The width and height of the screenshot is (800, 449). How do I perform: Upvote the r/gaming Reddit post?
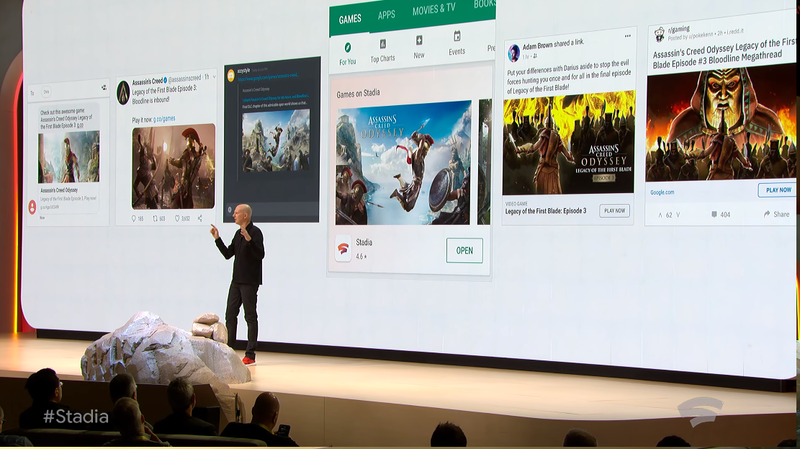[x=660, y=215]
